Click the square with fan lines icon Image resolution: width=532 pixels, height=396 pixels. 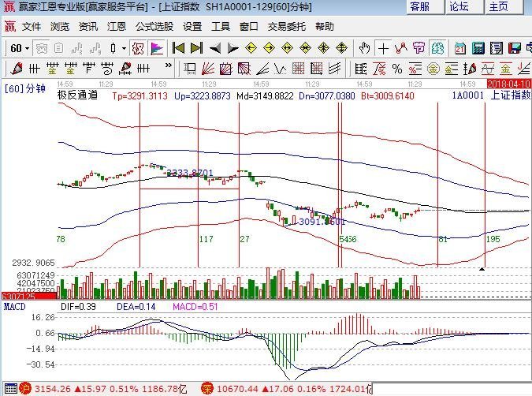226,69
